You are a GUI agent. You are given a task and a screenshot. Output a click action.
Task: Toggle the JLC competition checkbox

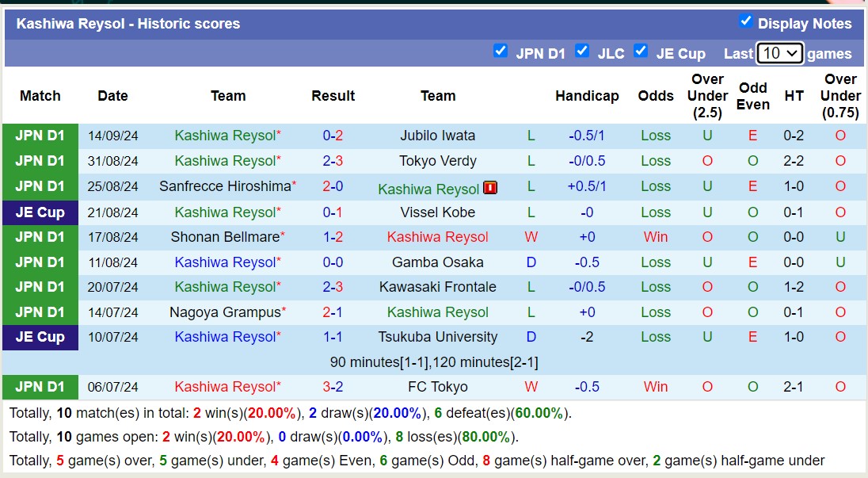pos(582,51)
